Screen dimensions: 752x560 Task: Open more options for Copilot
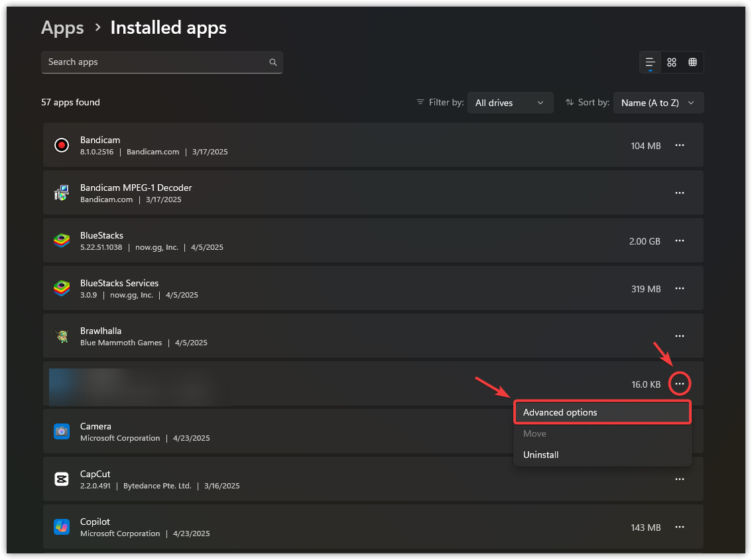point(680,527)
